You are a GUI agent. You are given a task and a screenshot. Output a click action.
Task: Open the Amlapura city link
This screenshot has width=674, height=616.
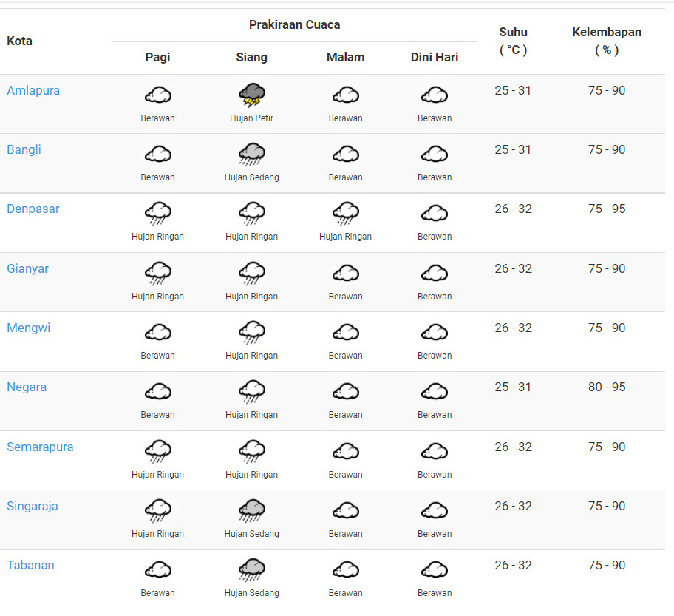33,90
